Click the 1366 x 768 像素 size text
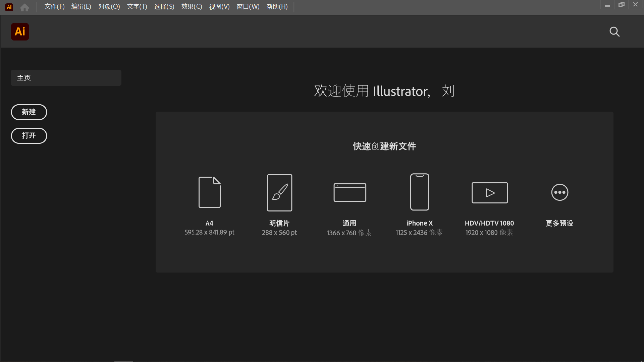The width and height of the screenshot is (644, 362). coord(349,233)
